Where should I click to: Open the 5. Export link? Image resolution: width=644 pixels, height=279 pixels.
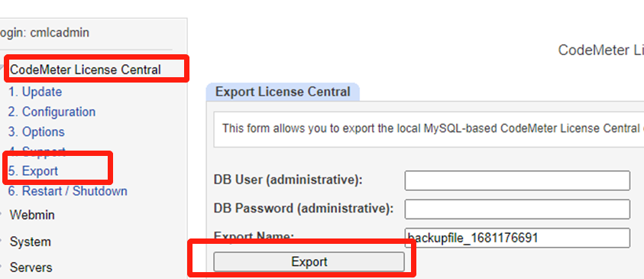click(33, 171)
